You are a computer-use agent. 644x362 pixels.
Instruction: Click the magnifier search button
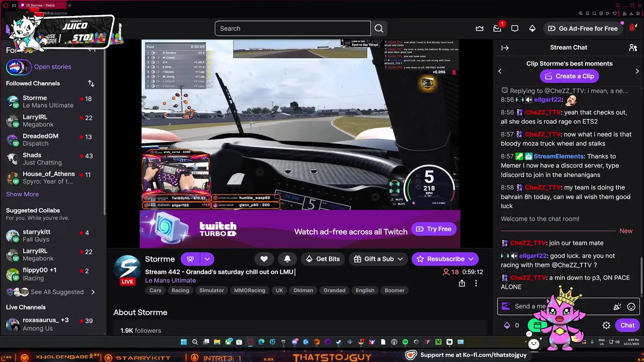pyautogui.click(x=379, y=29)
